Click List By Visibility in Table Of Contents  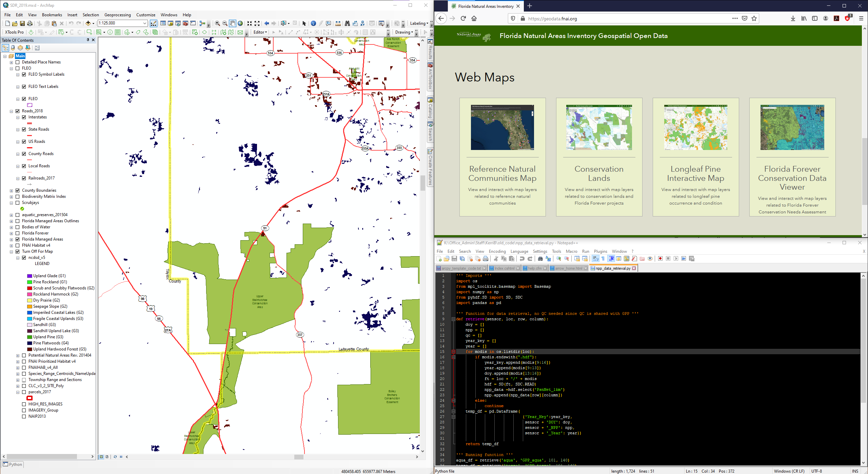[20, 48]
